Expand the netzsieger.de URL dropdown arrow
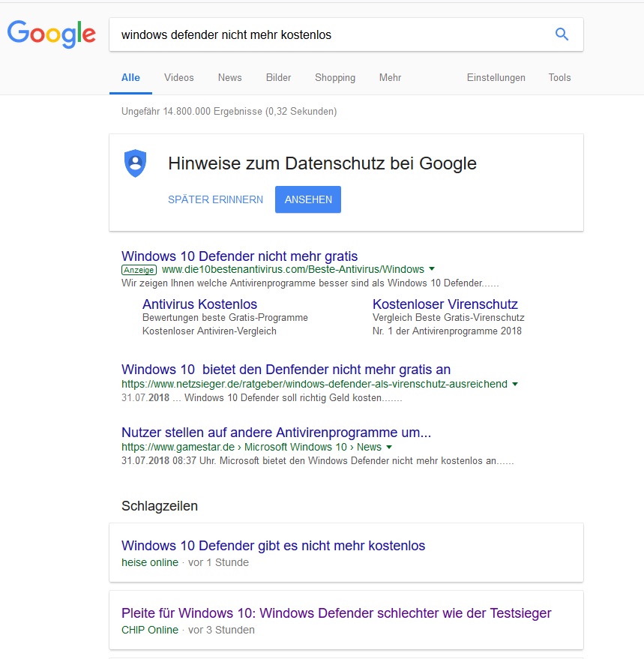Viewport: 644px width, 659px height. click(515, 384)
